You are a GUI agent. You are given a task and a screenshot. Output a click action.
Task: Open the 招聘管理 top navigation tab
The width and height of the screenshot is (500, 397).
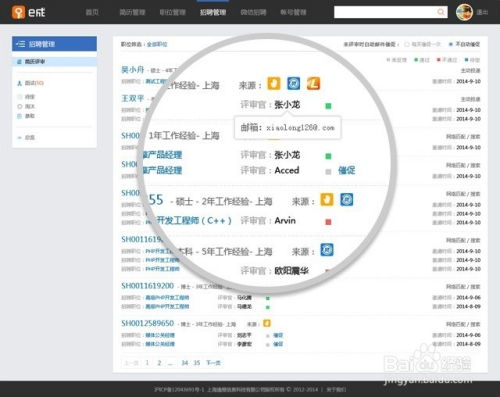213,12
